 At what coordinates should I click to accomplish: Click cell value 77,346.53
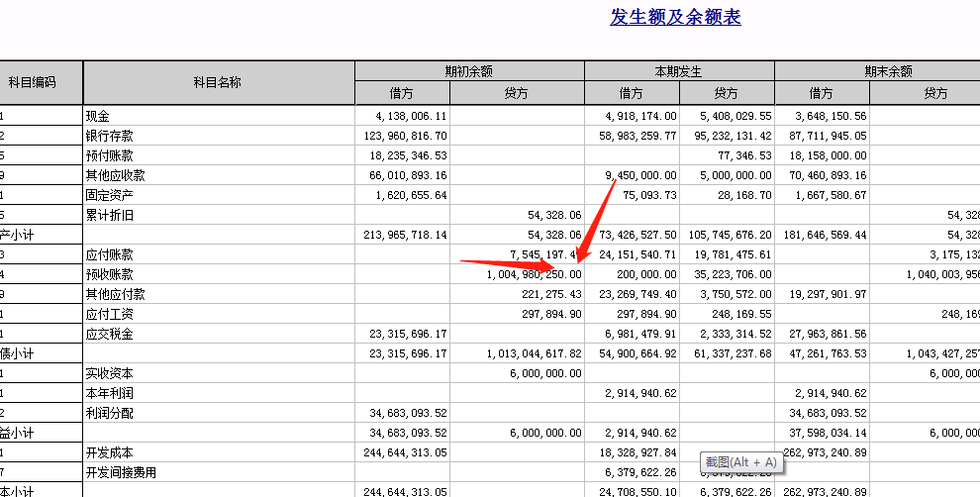coord(745,155)
